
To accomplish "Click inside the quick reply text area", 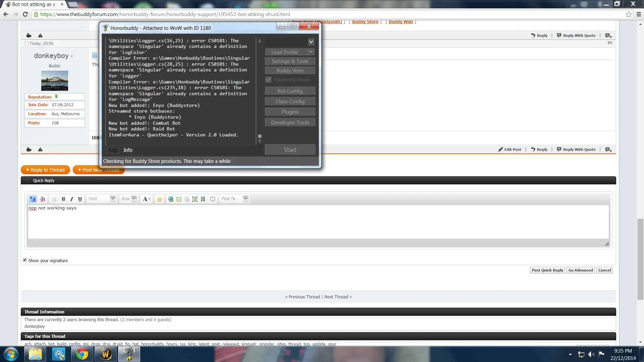I will pos(318,222).
